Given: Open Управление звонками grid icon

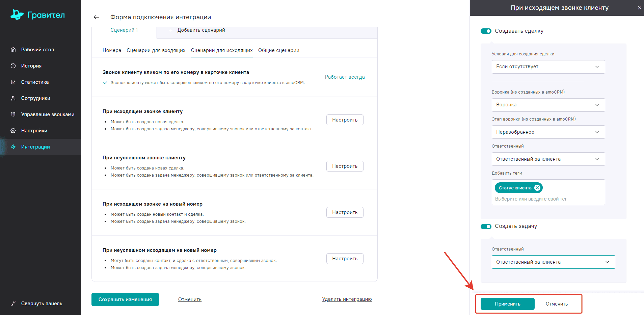Looking at the screenshot, I should tap(13, 114).
